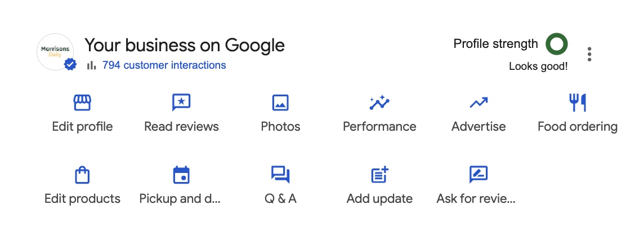644x231 pixels.
Task: Open Food ordering fork and knife icon
Action: tap(578, 103)
